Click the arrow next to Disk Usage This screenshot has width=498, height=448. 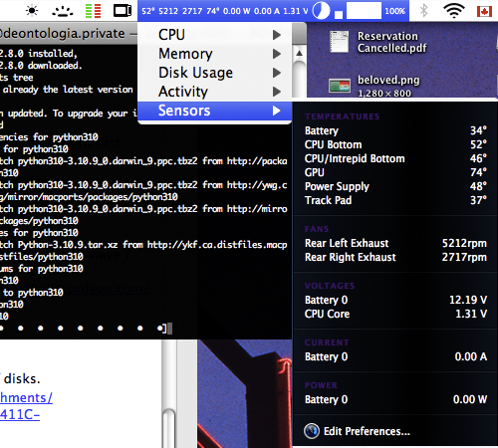[x=277, y=73]
